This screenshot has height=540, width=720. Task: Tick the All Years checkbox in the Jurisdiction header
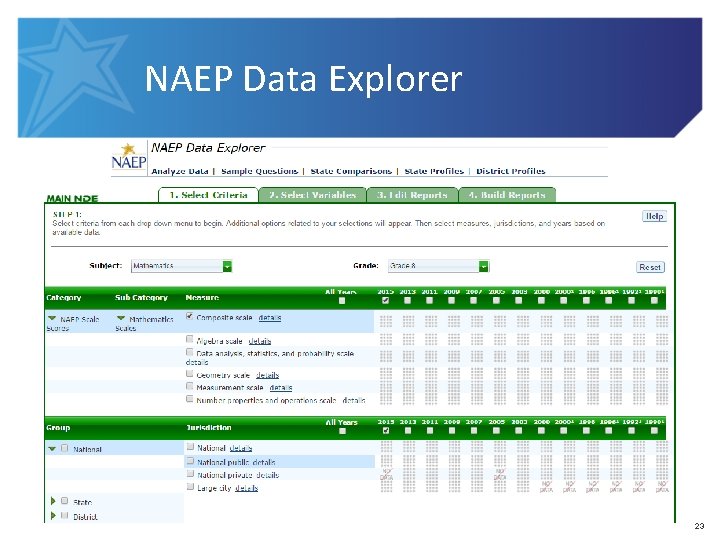342,431
